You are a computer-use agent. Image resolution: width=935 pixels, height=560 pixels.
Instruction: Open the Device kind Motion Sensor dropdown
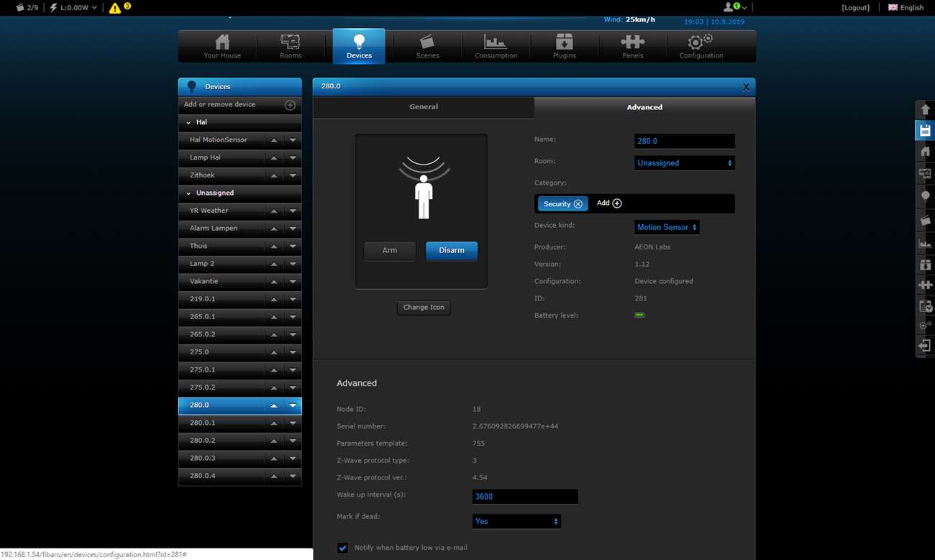click(666, 227)
